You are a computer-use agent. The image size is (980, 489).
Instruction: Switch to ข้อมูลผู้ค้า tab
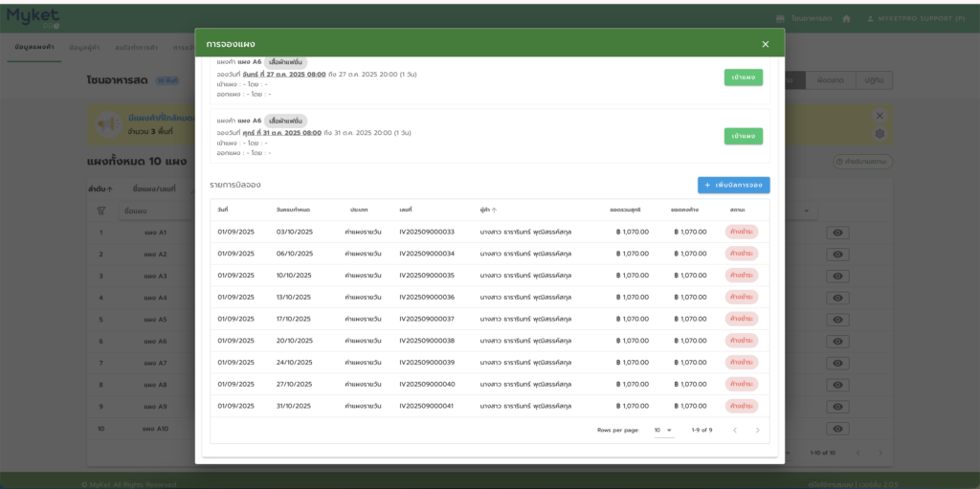tap(84, 48)
